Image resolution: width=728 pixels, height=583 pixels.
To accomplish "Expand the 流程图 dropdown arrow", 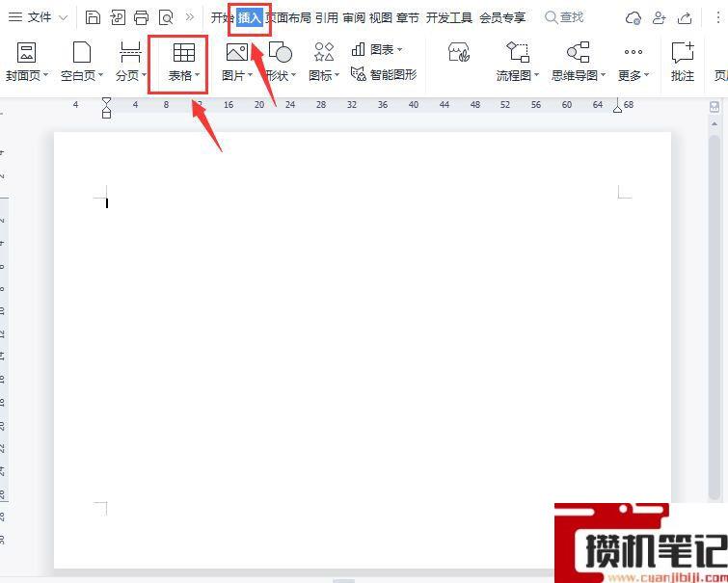I will click(x=536, y=75).
